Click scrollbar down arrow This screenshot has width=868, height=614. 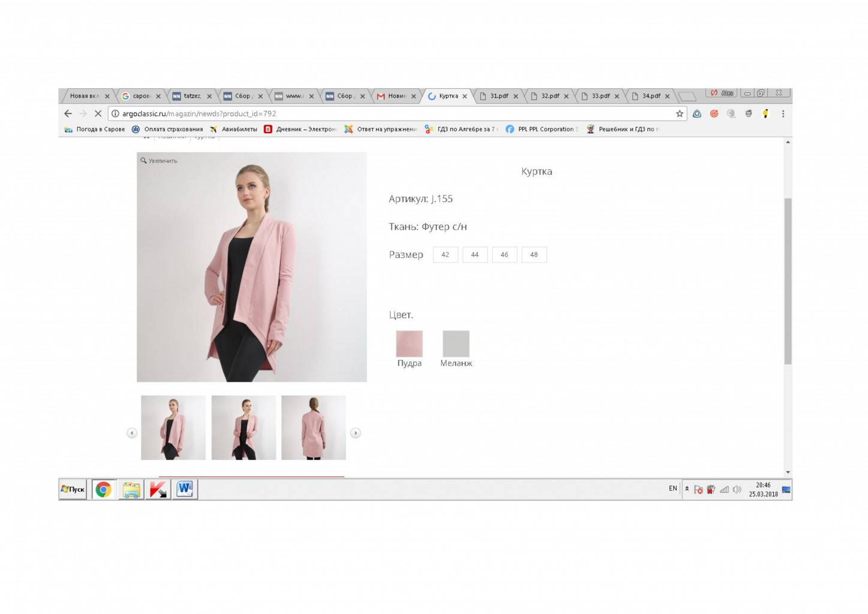point(788,472)
